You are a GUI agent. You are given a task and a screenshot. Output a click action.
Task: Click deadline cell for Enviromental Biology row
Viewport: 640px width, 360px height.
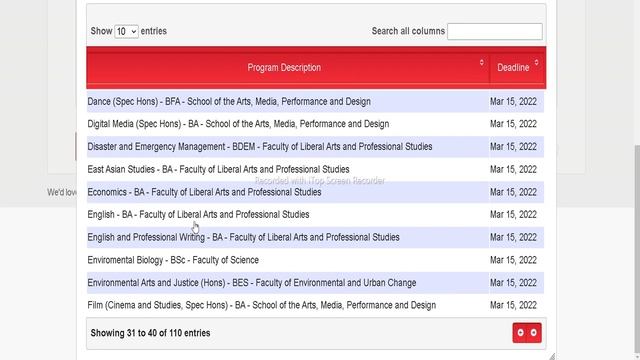[x=516, y=260]
